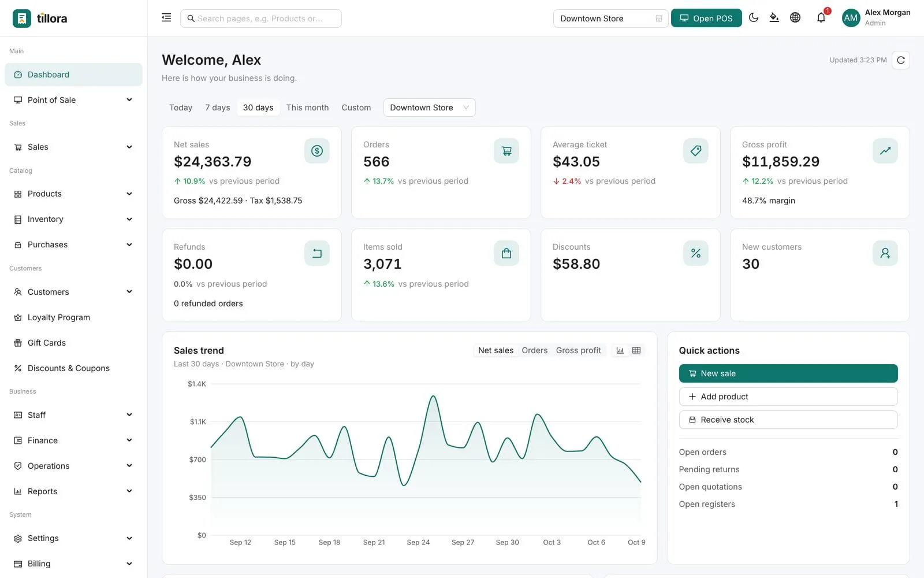Open Downtown Store selector in header
This screenshot has width=924, height=578.
pyautogui.click(x=610, y=18)
